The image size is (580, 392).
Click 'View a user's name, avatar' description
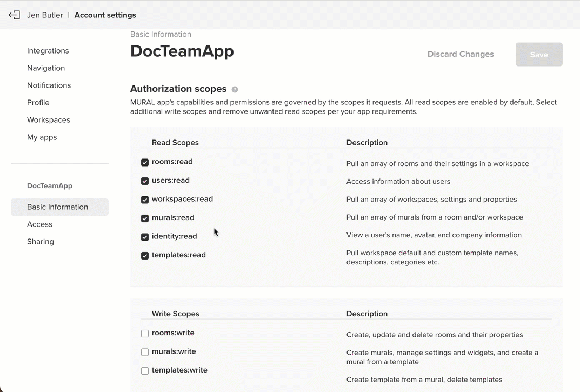pos(434,235)
